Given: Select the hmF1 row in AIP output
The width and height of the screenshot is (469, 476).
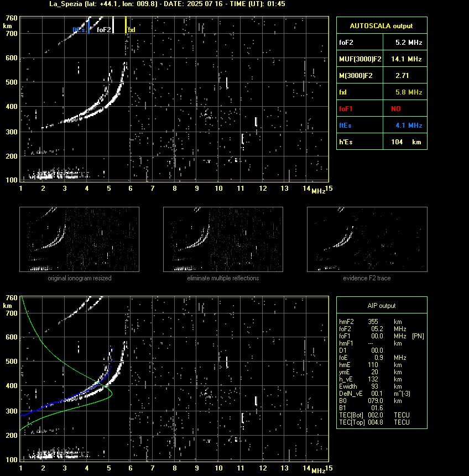Looking at the screenshot, I should pyautogui.click(x=371, y=343).
